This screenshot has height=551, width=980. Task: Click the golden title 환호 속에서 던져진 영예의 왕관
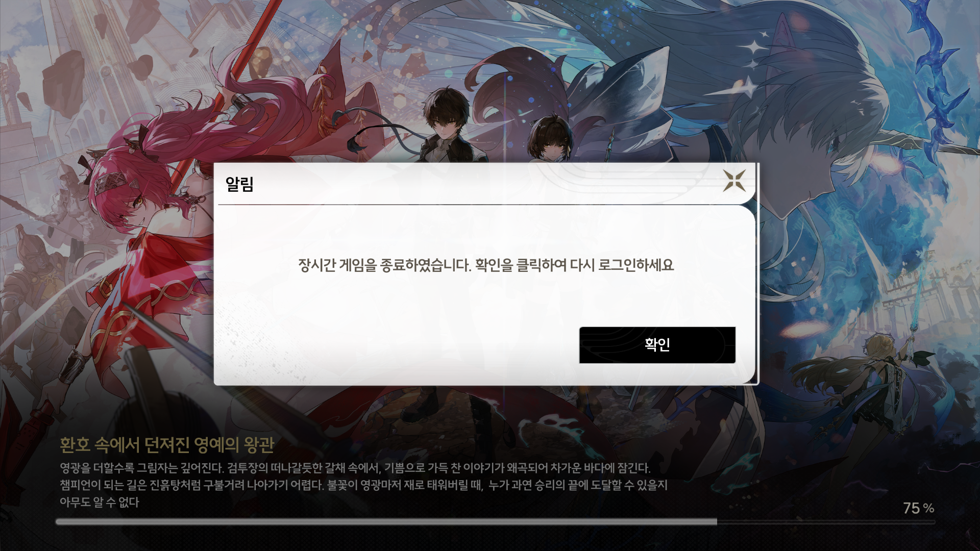pyautogui.click(x=167, y=445)
